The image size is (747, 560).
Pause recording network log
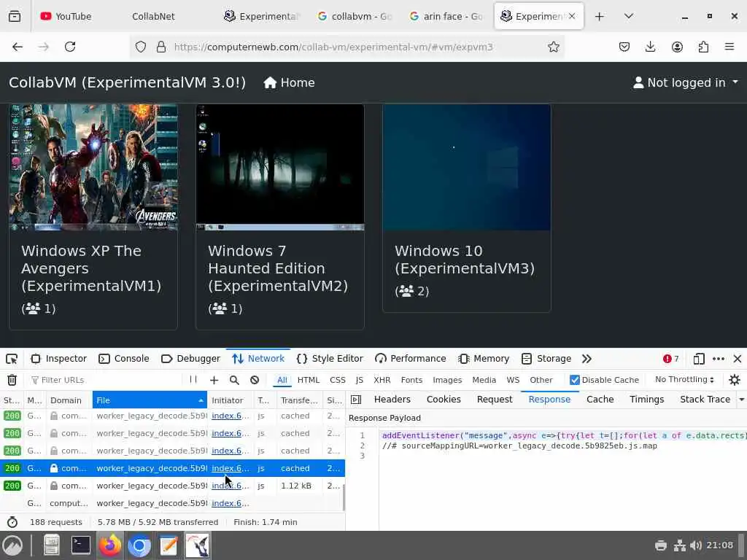[x=193, y=379]
